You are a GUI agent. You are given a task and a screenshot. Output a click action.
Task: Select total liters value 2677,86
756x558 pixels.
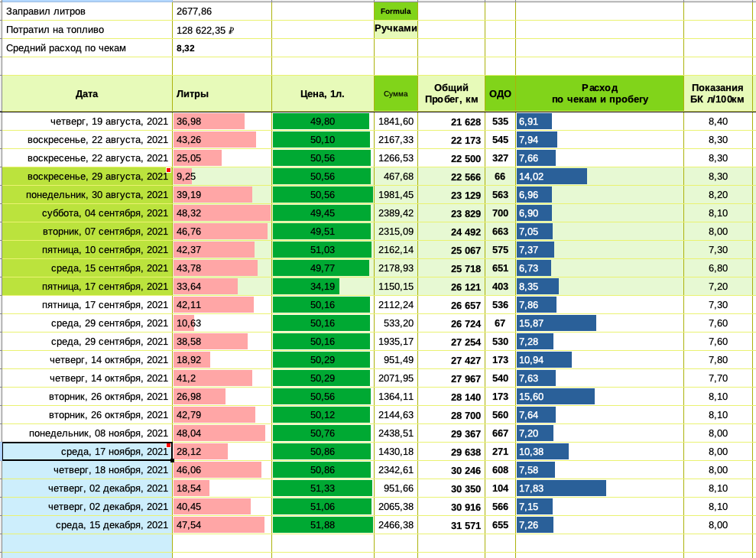coord(222,11)
